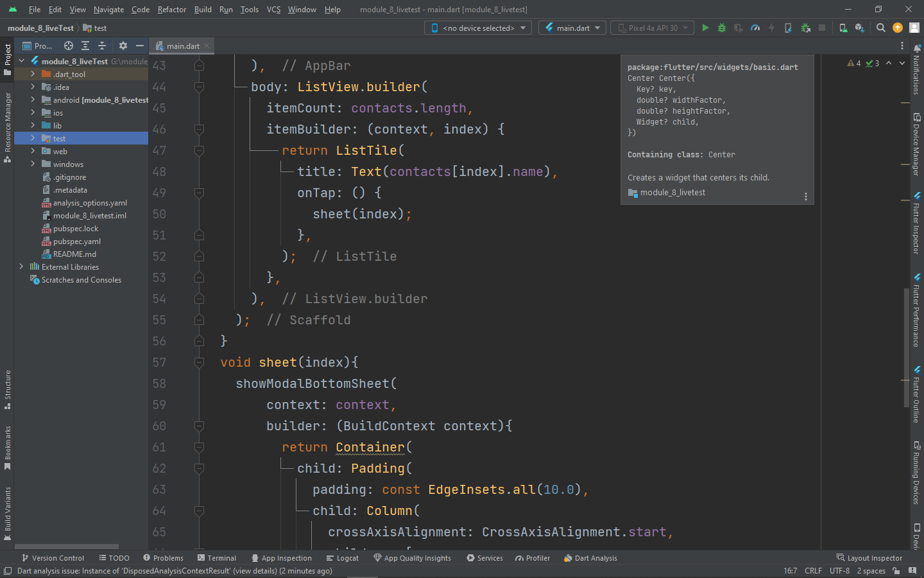924x578 pixels.
Task: Open the Pixel 4a API 30 dropdown
Action: 652,28
